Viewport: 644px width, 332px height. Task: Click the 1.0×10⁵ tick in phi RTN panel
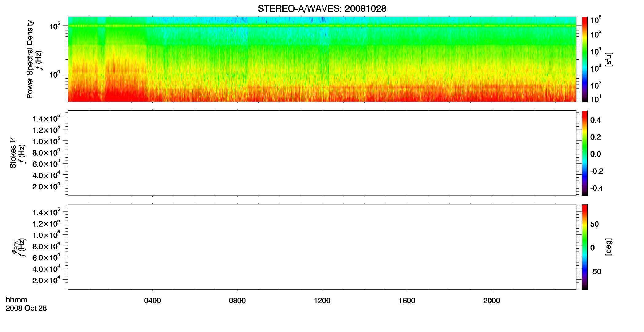[x=46, y=235]
